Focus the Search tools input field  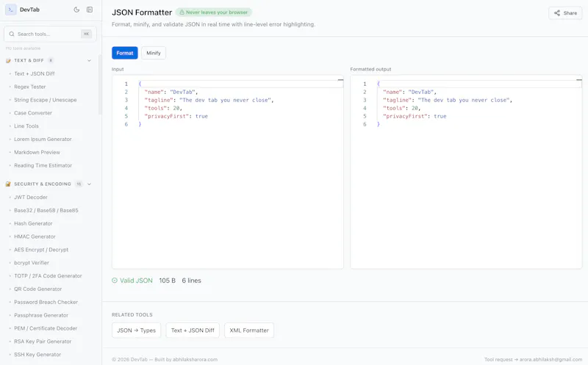click(x=50, y=34)
